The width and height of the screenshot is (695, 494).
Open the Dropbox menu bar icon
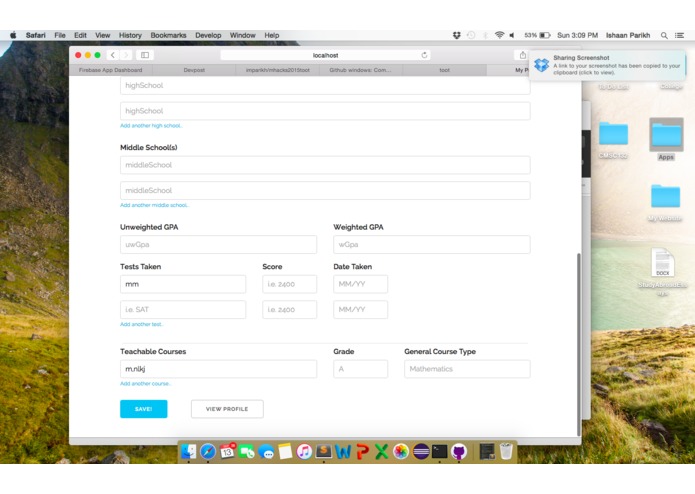tap(457, 35)
